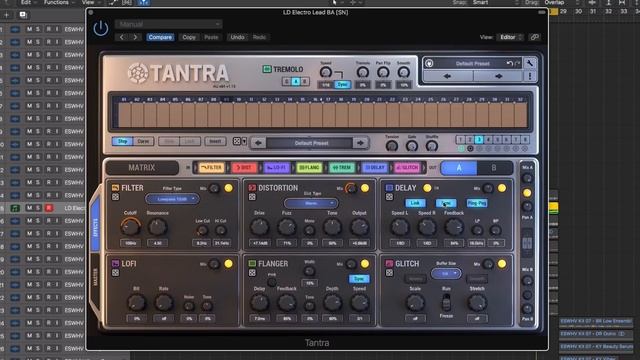Click the Undo button in header
The width and height of the screenshot is (640, 360).
237,37
